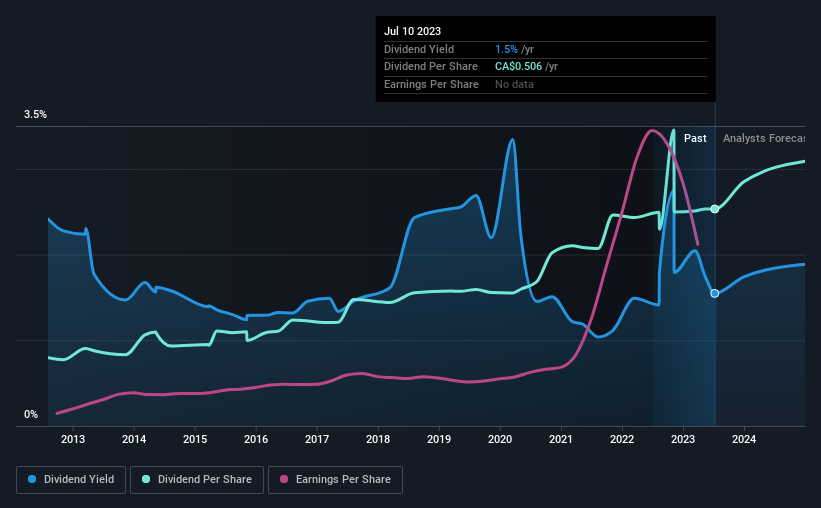Toggle the Dividend Yield legend button

click(x=71, y=480)
